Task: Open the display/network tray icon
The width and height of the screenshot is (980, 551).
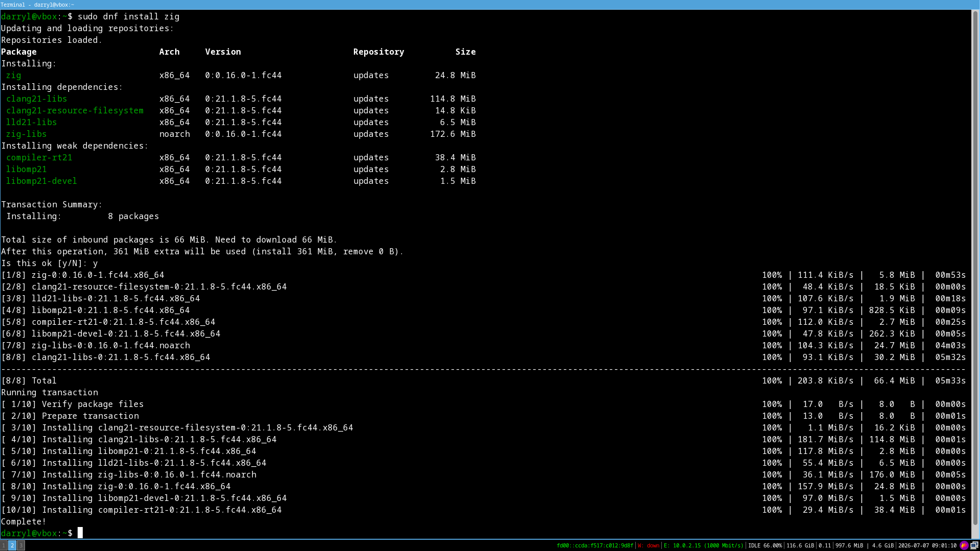Action: tap(974, 545)
